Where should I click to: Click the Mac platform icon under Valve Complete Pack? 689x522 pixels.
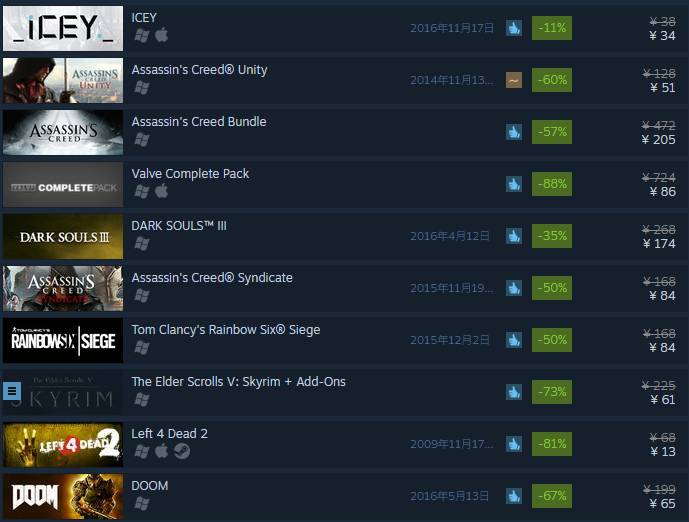click(x=162, y=191)
